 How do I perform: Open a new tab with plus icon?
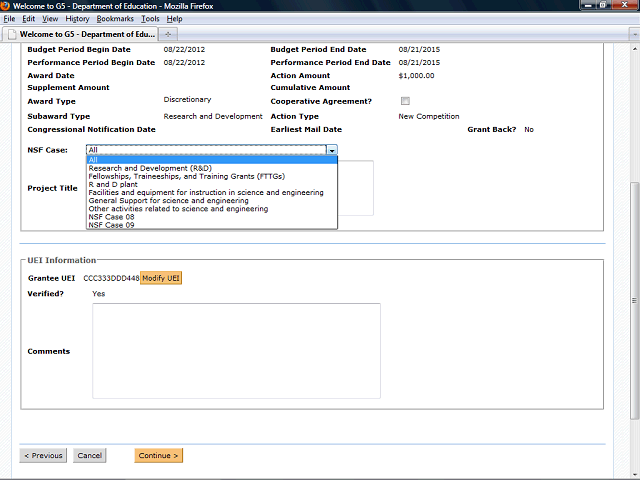[x=168, y=34]
